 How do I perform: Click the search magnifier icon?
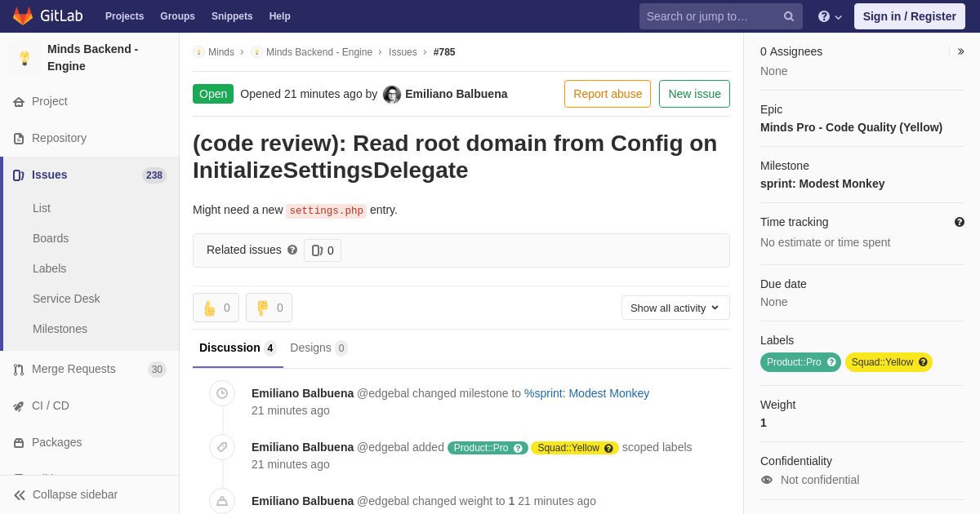point(788,16)
